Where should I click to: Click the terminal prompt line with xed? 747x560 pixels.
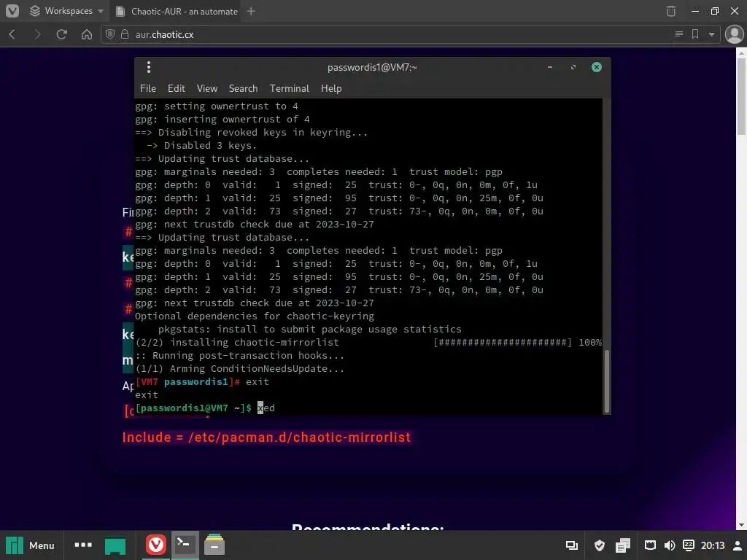[x=205, y=408]
